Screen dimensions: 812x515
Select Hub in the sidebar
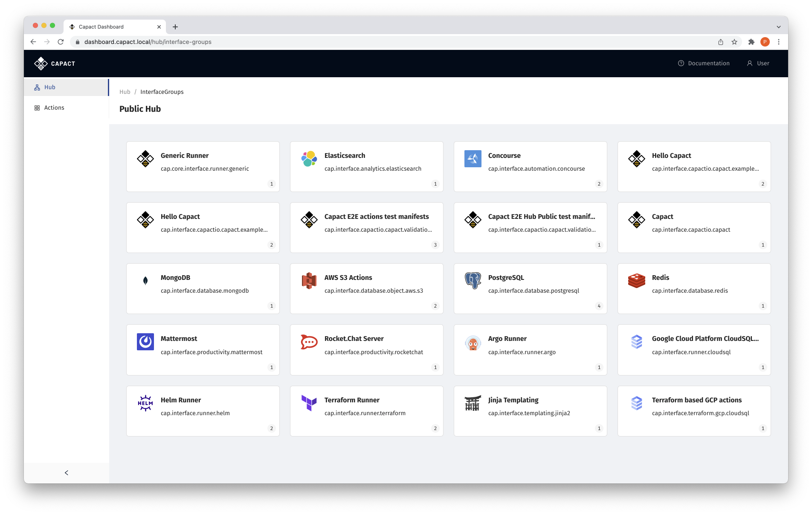(x=50, y=87)
